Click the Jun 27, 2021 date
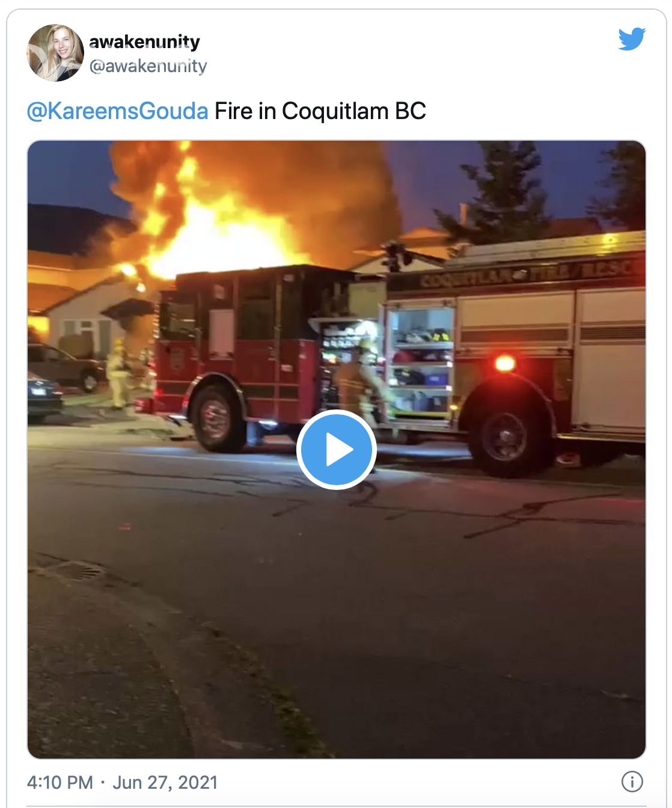 point(165,782)
